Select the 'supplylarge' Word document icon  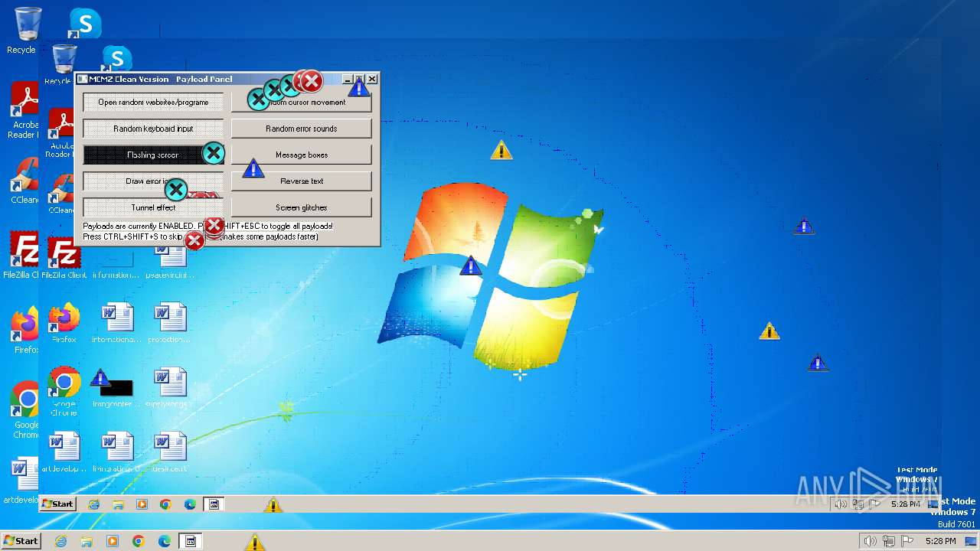tap(169, 387)
